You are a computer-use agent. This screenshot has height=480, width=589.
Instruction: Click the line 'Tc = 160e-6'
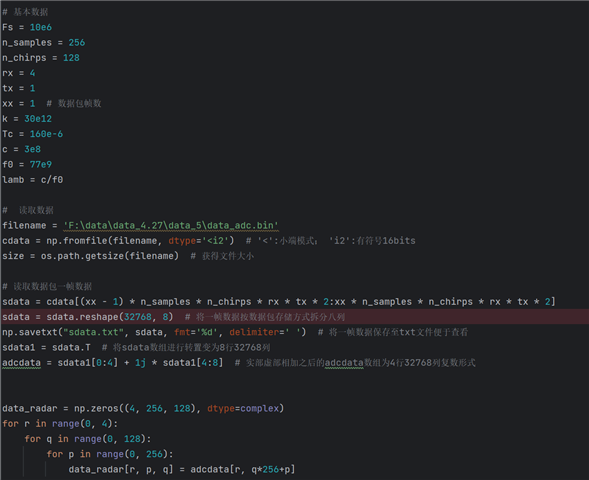point(33,134)
